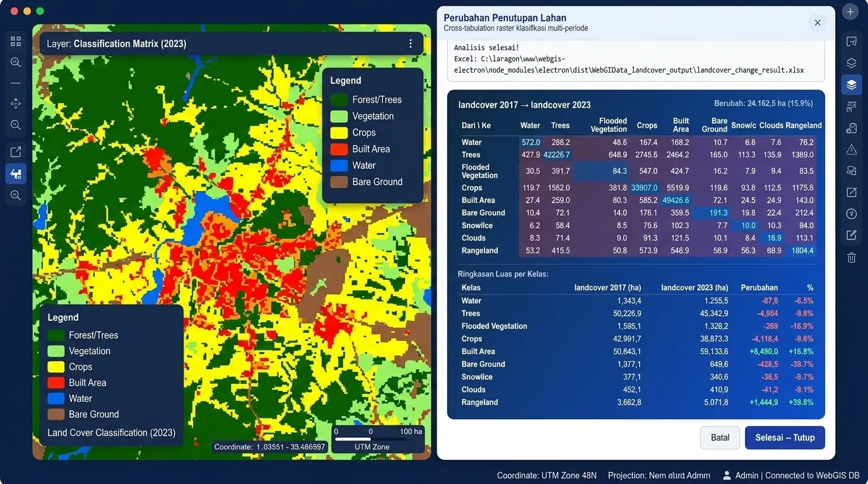
Task: Click the 'Layer: Classification Matrix (2023)' title
Action: [x=117, y=43]
